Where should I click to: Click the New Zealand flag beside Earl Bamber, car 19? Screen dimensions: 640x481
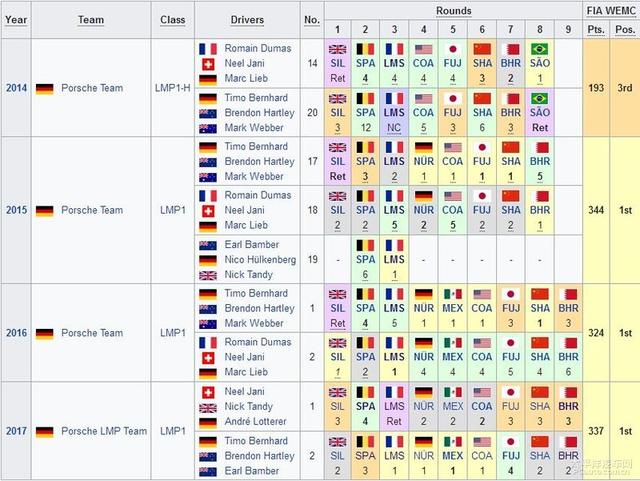[208, 245]
